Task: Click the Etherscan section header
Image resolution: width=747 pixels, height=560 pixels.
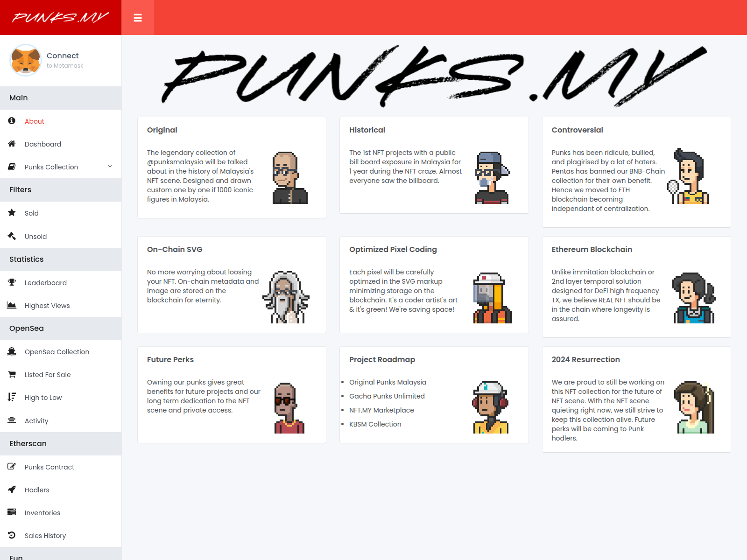Action: tap(61, 444)
